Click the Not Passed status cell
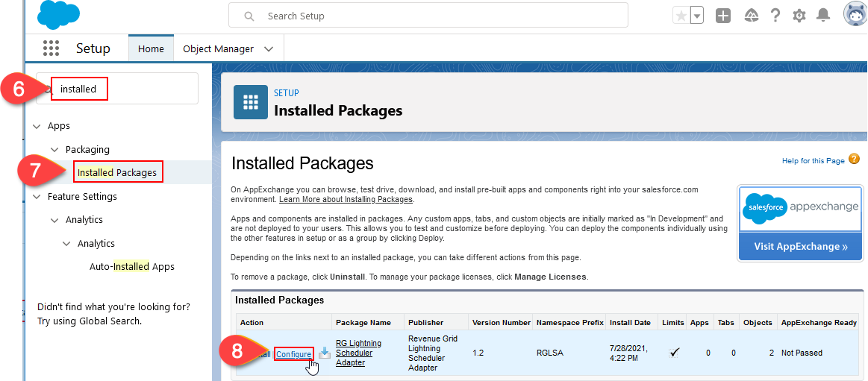 (802, 353)
